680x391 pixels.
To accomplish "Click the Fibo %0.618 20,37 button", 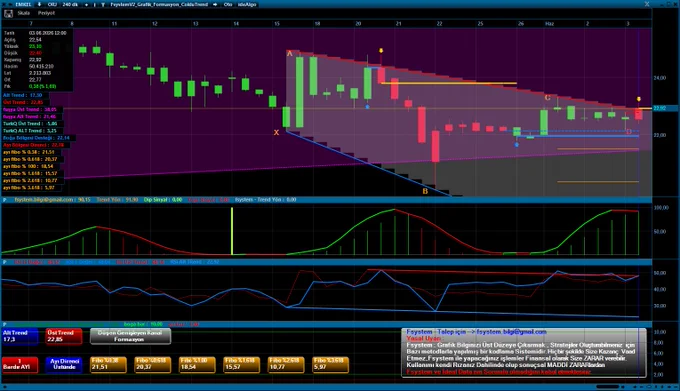I will click(152, 365).
